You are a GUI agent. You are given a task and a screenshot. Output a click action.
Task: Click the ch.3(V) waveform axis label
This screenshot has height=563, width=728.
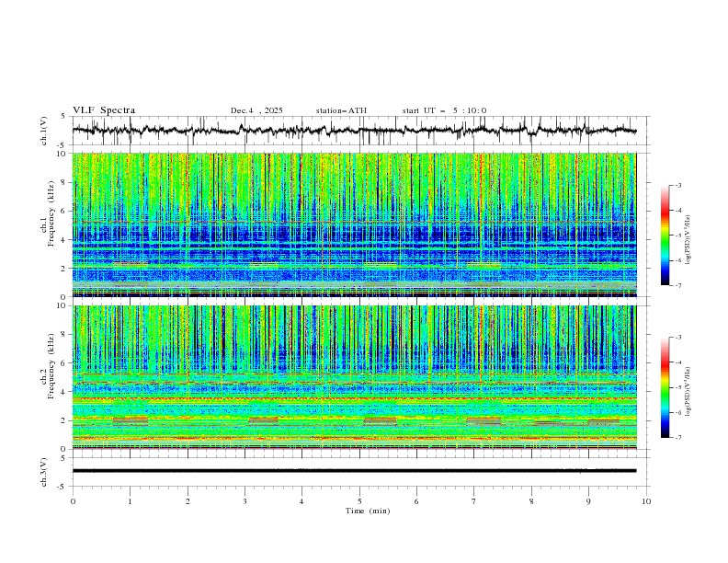coord(45,471)
